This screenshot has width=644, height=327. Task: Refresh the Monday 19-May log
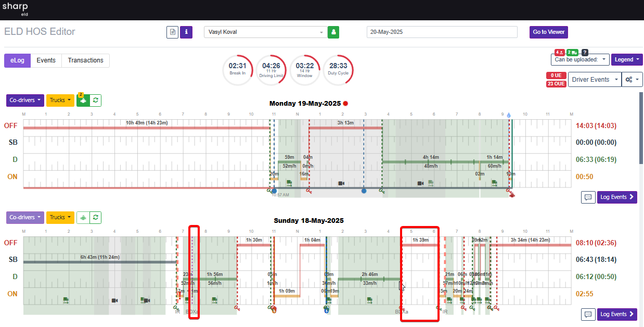[95, 100]
